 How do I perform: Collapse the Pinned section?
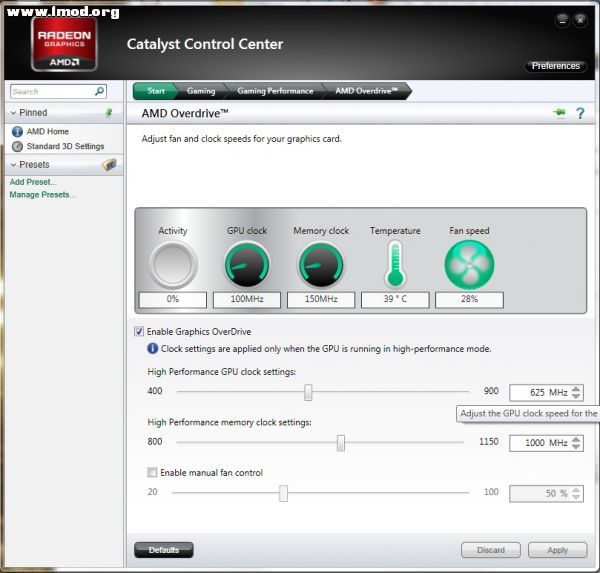point(14,113)
